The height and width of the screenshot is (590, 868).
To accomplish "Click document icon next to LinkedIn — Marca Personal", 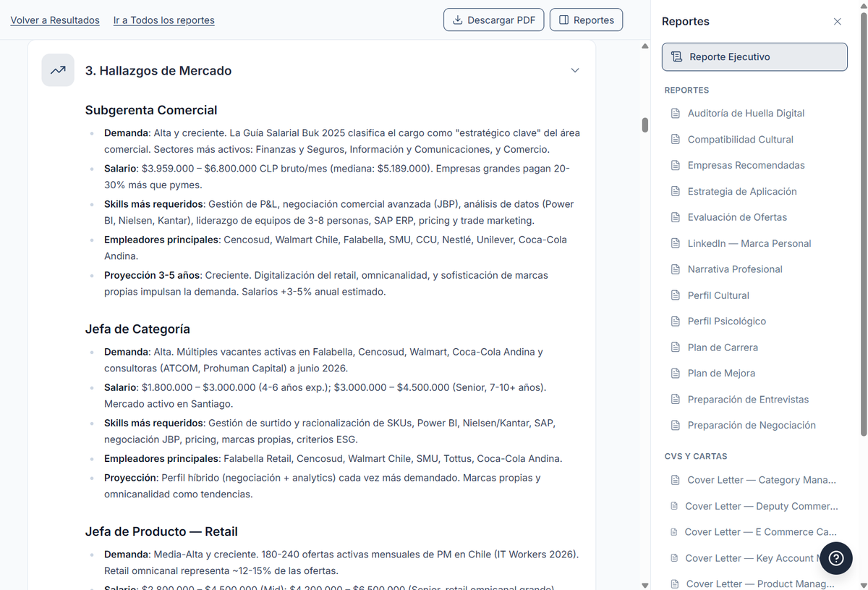I will point(676,243).
